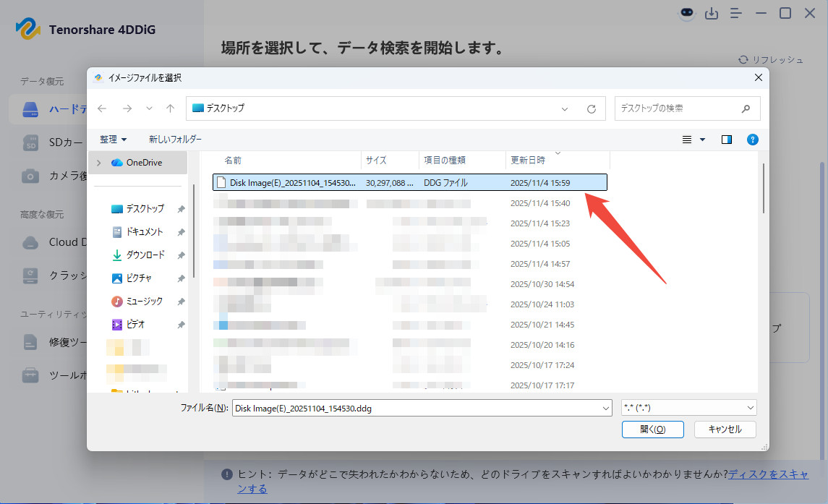Click the navigation pane scrollbar
Screen dimensions: 828x504
194,231
